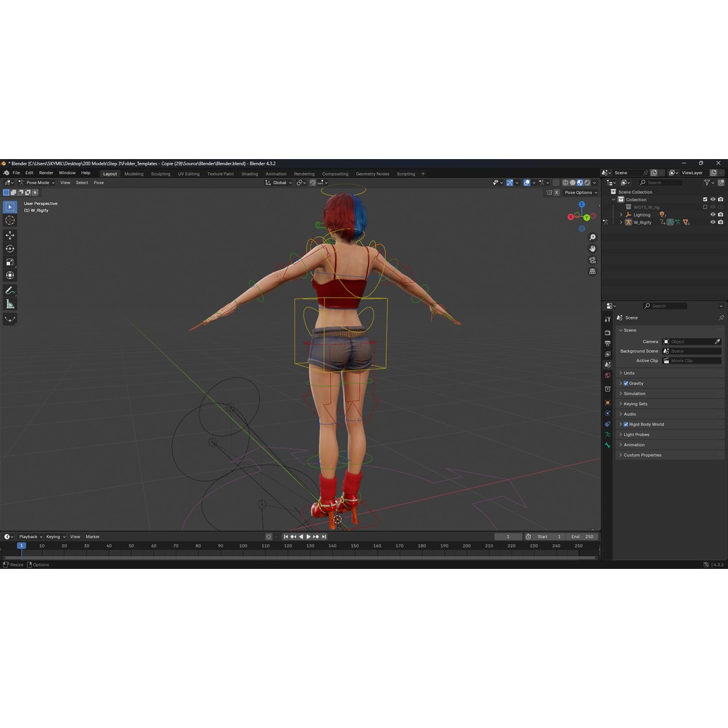Expand Lighting collection in the outliner
The image size is (728, 728).
coord(621,215)
